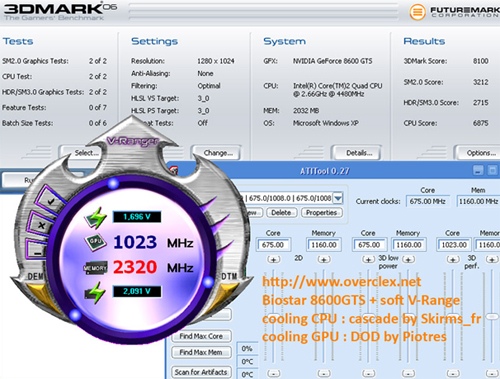This screenshot has height=379, width=500.
Task: Click 3D low power Core field 675.00
Action: [369, 245]
